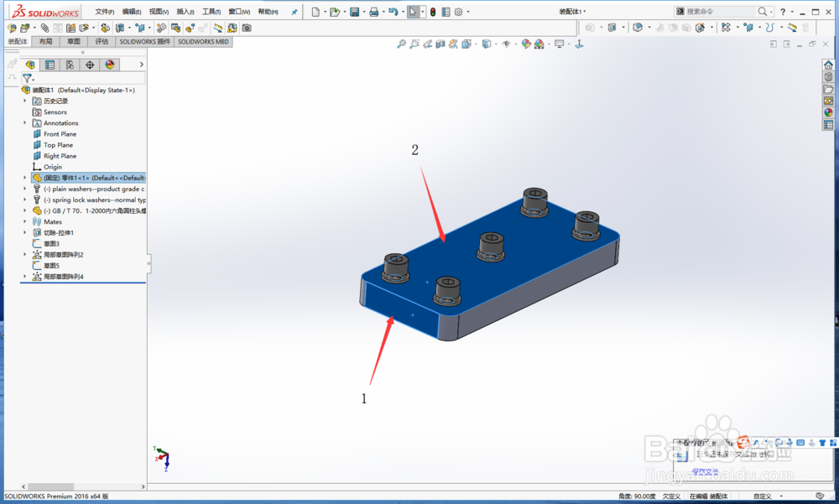
Task: Open the 插入 menu
Action: pos(185,12)
